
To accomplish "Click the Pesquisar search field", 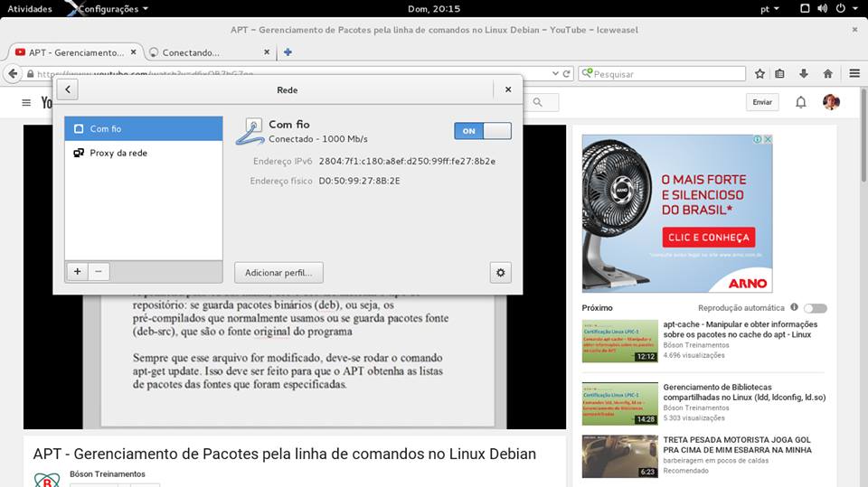I will (x=662, y=73).
